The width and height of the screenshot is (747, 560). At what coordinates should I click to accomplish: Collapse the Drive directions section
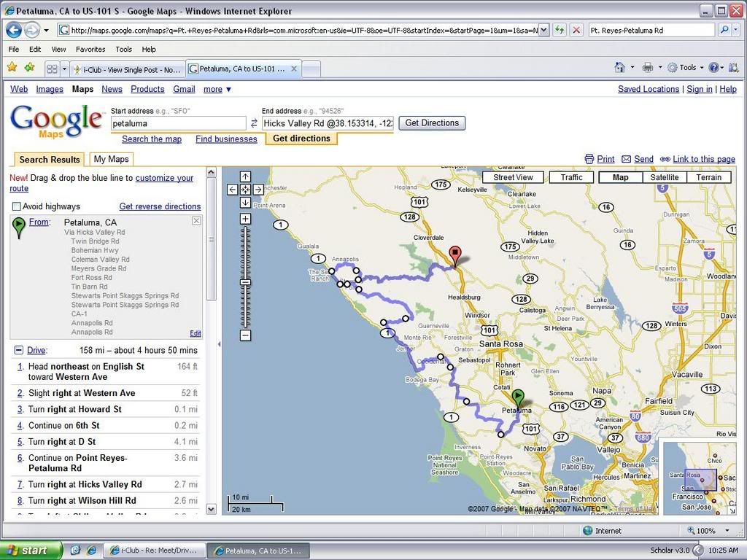(18, 351)
